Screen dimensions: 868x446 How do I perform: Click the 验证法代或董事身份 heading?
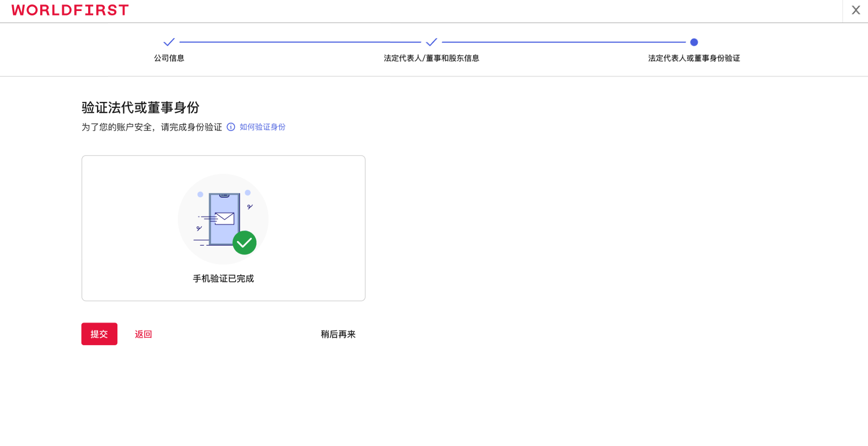point(141,108)
